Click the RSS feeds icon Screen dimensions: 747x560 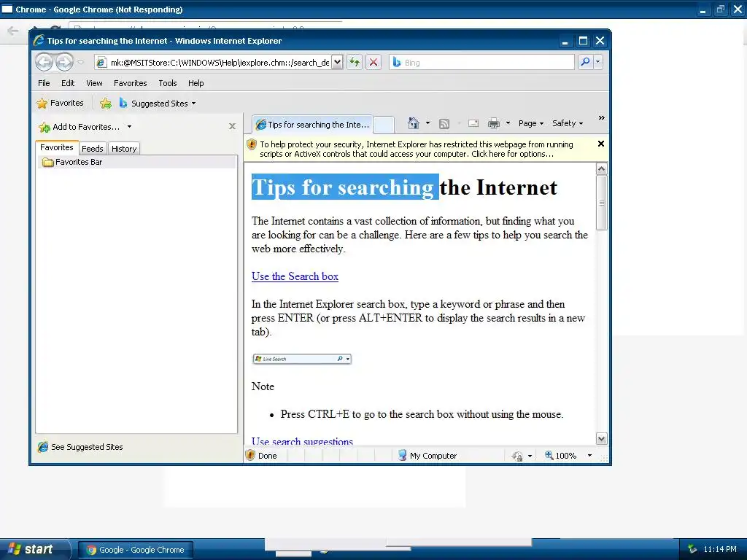[444, 124]
